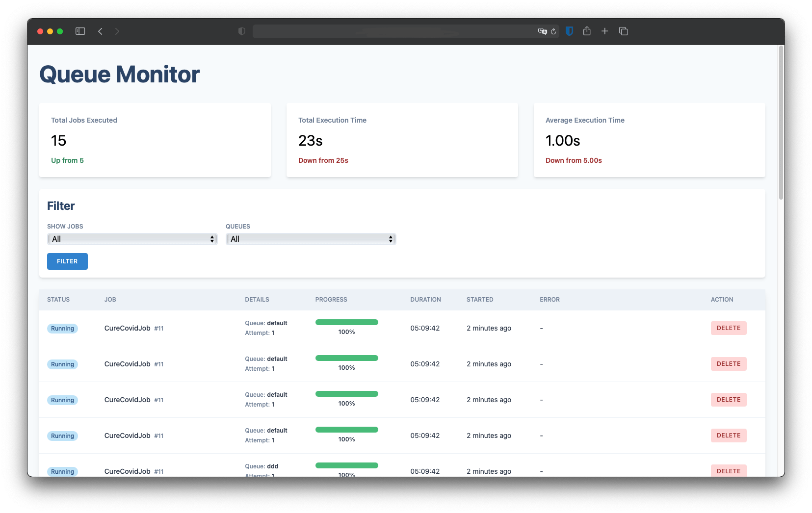Select All in the queues selector

[x=310, y=239]
